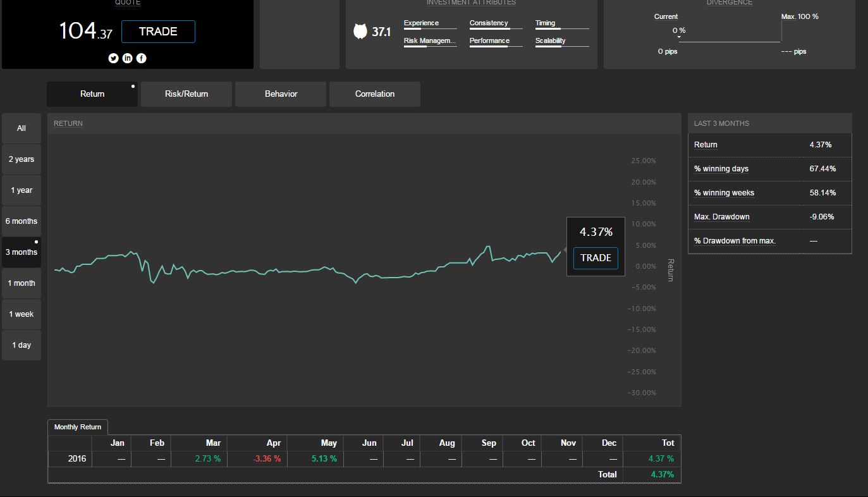Select the 1 week time range
This screenshot has width=868, height=497.
pos(21,314)
